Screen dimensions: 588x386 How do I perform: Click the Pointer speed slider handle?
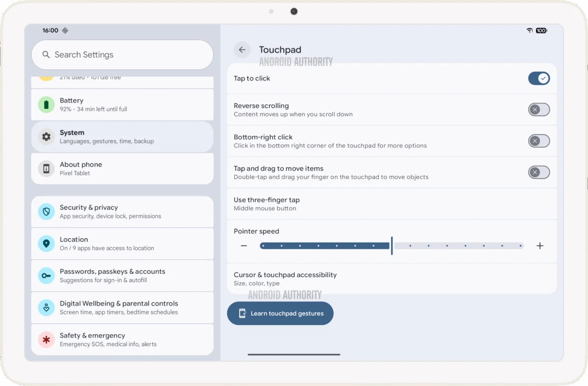(392, 246)
